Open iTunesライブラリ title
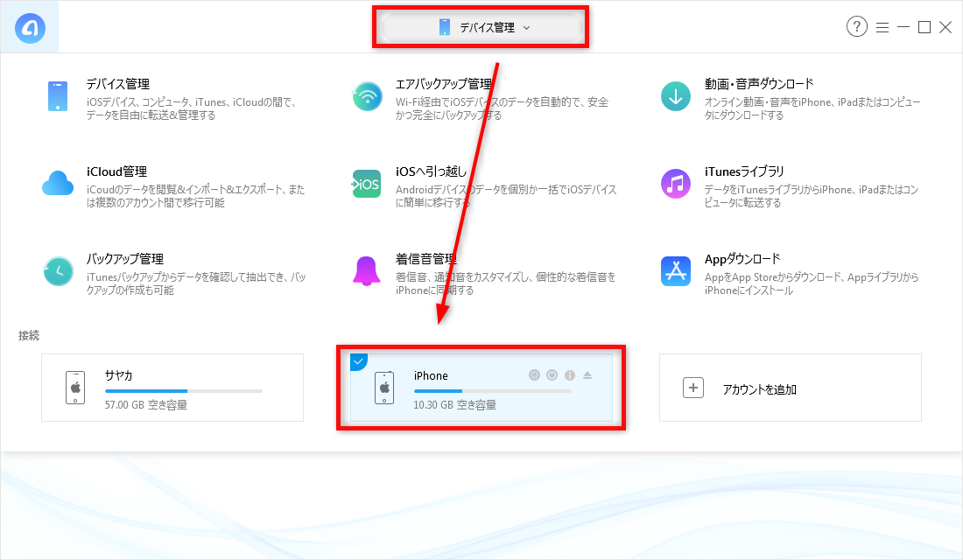 click(744, 171)
